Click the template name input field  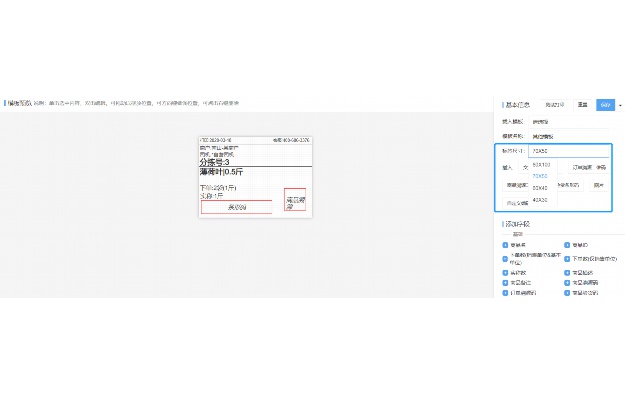click(x=569, y=136)
